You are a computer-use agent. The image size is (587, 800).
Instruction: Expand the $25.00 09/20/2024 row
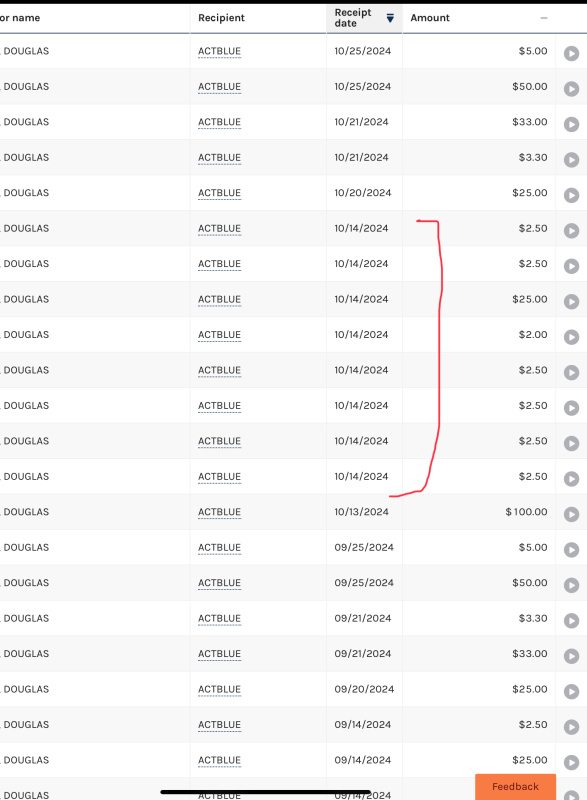tap(571, 692)
